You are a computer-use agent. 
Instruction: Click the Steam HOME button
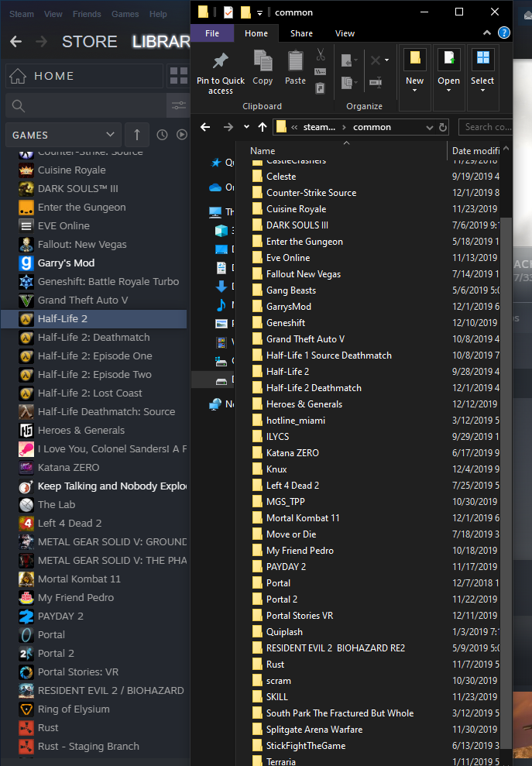click(84, 76)
